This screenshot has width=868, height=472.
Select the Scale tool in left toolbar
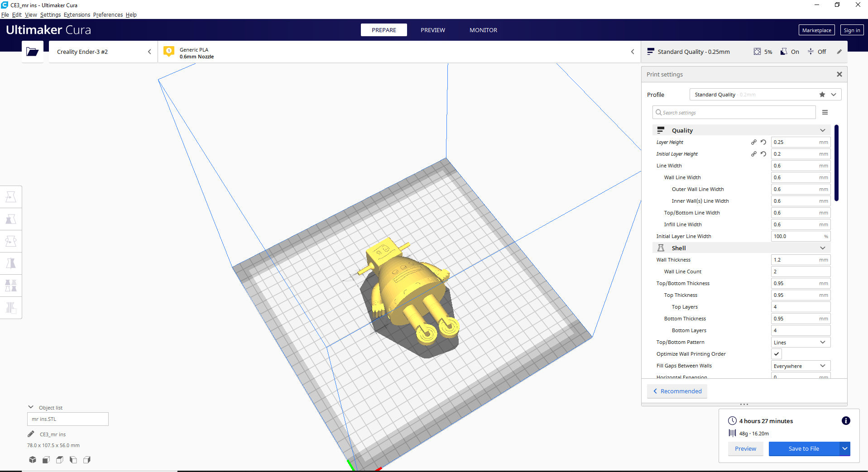click(11, 219)
